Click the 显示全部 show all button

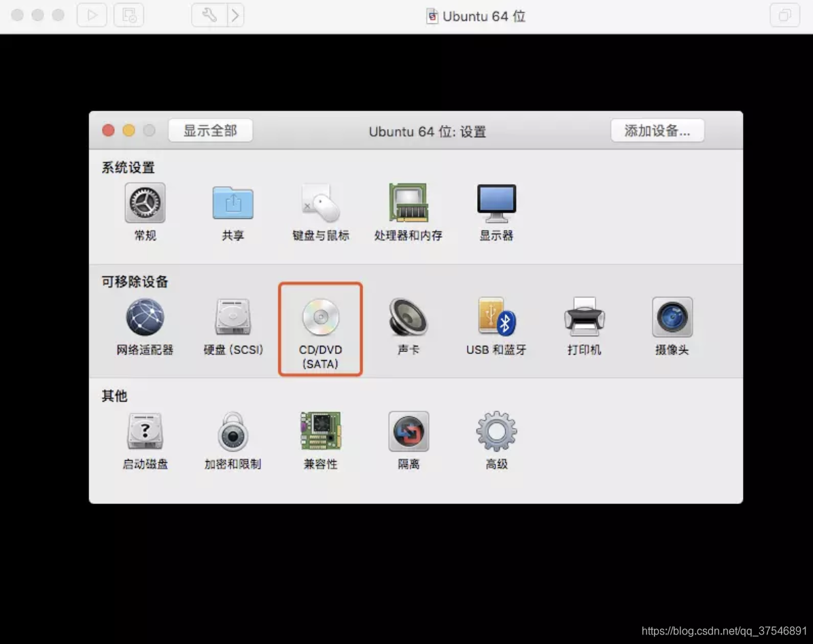(211, 130)
